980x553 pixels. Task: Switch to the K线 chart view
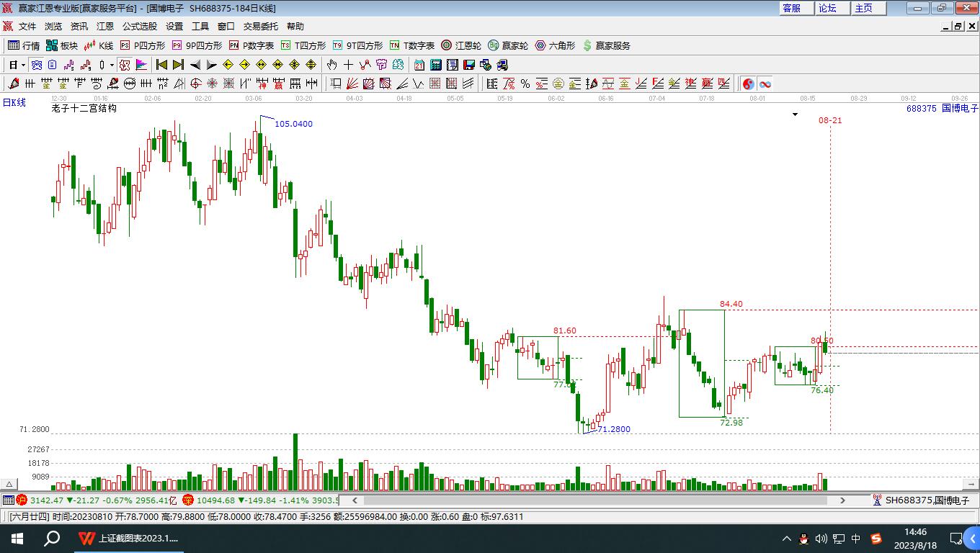(x=99, y=45)
